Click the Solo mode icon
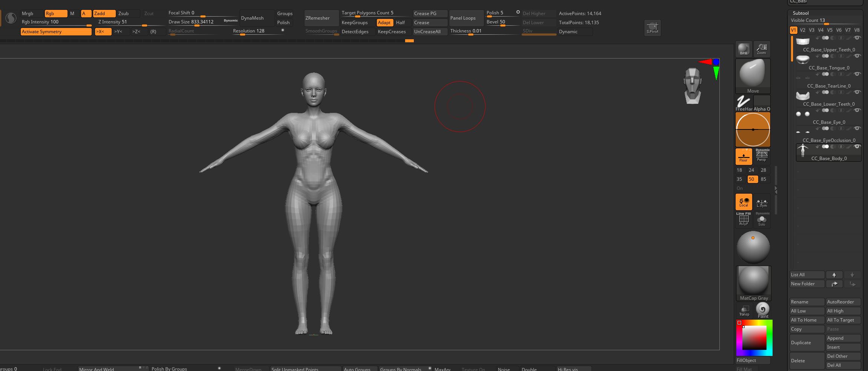Screen dimensions: 868x371 click(x=762, y=219)
